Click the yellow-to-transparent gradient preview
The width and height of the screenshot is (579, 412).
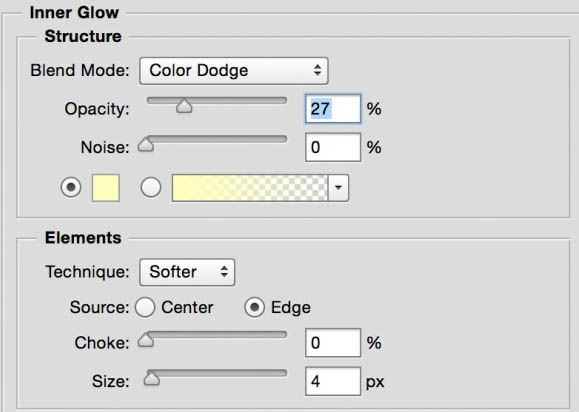tap(250, 188)
